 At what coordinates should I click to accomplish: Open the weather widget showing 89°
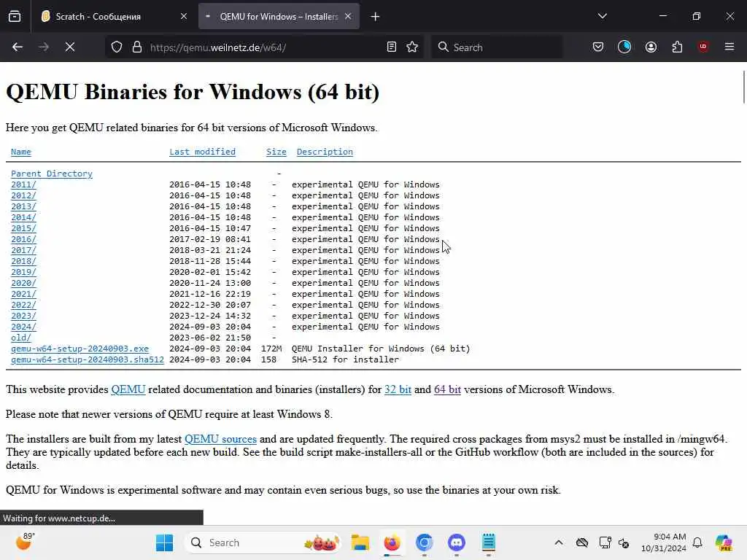[x=25, y=542]
